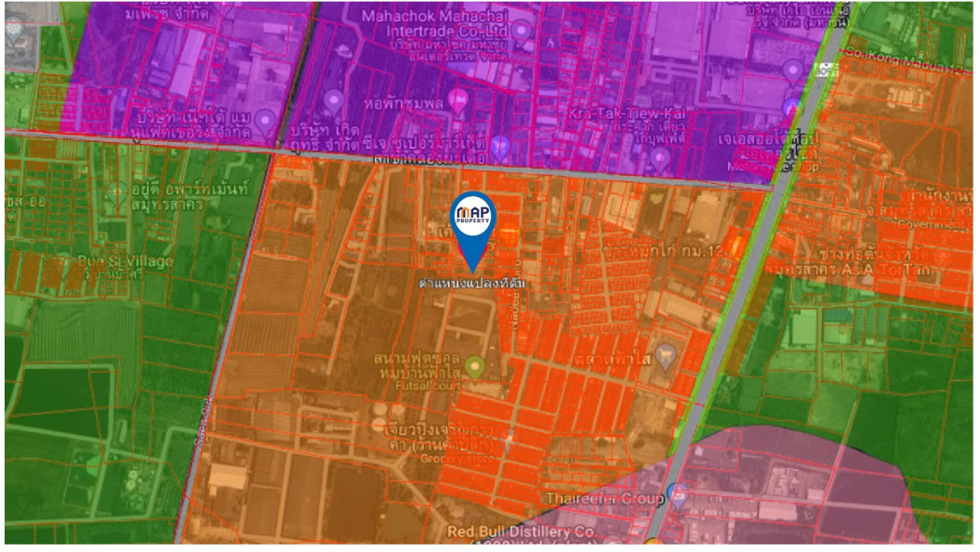This screenshot has height=552, width=980.
Task: Click the grocery store pin near เจียวปึงเจริญ
Action: (x=509, y=440)
